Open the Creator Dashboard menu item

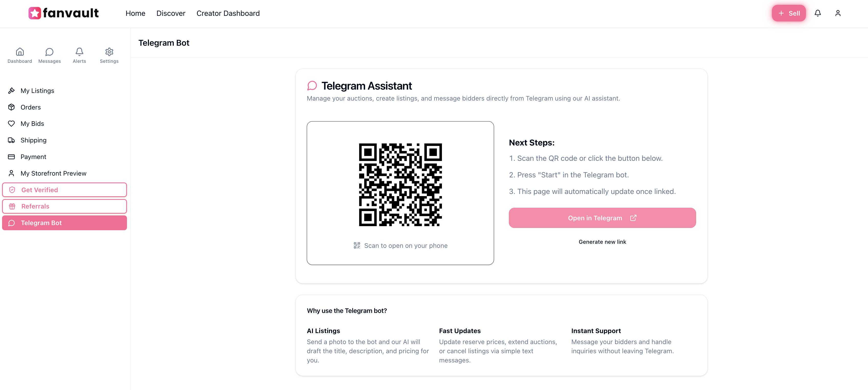(228, 13)
